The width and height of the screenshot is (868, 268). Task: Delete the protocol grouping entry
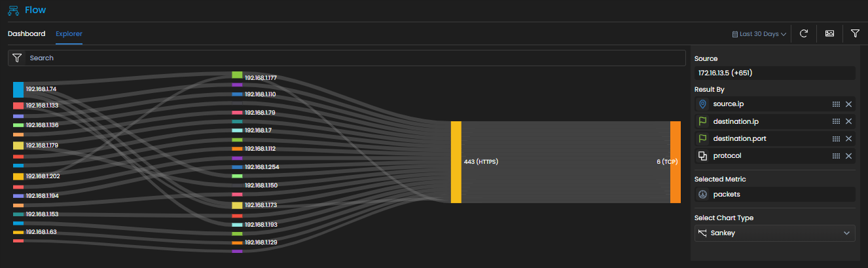point(848,156)
